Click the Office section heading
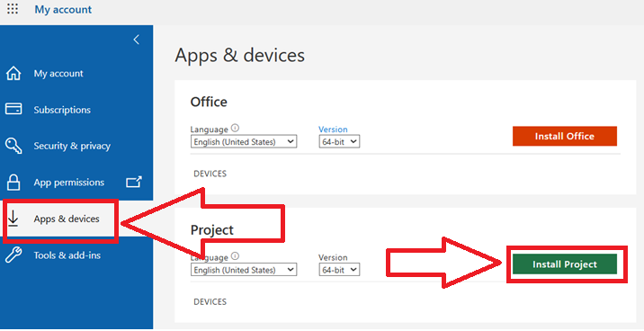Image resolution: width=644 pixels, height=331 pixels. (209, 102)
